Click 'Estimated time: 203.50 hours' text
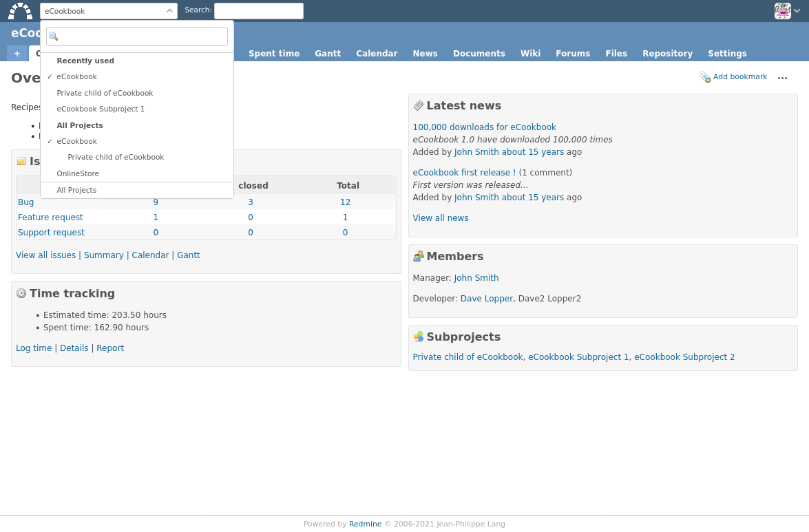 pyautogui.click(x=105, y=315)
